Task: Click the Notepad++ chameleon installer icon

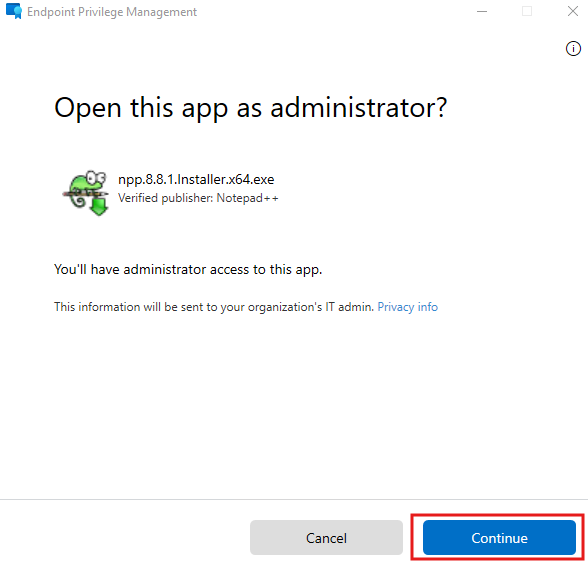Action: click(x=86, y=193)
